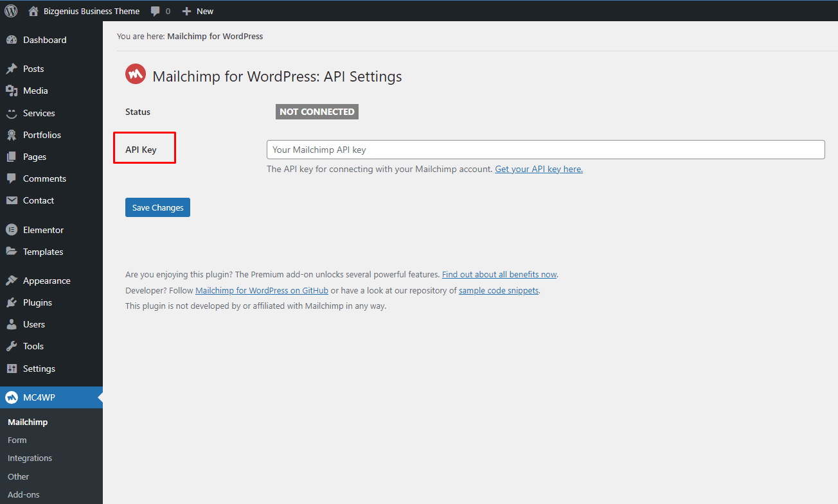838x504 pixels.
Task: Click the API Key label
Action: point(141,150)
